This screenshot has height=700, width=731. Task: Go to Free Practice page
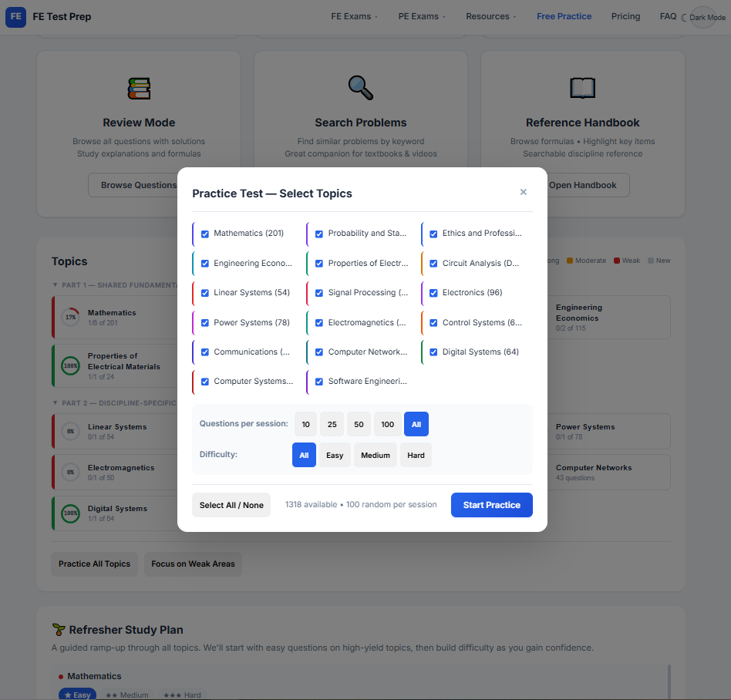click(x=564, y=16)
